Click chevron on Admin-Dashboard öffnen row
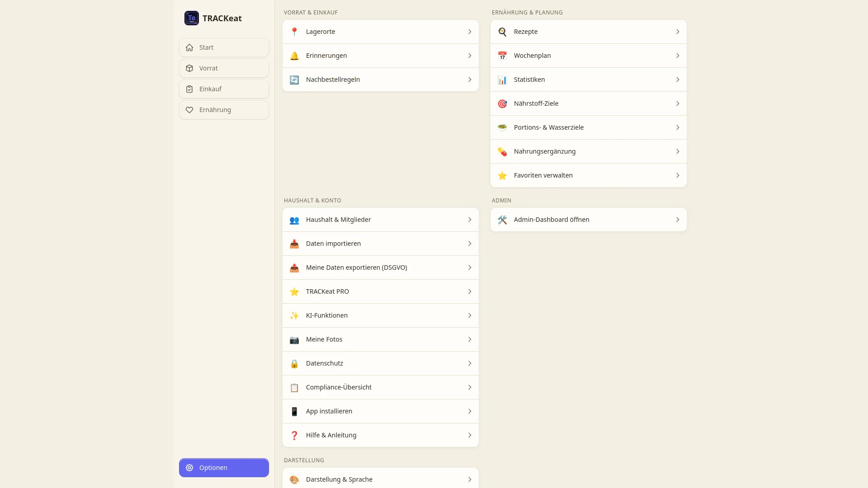 [678, 220]
